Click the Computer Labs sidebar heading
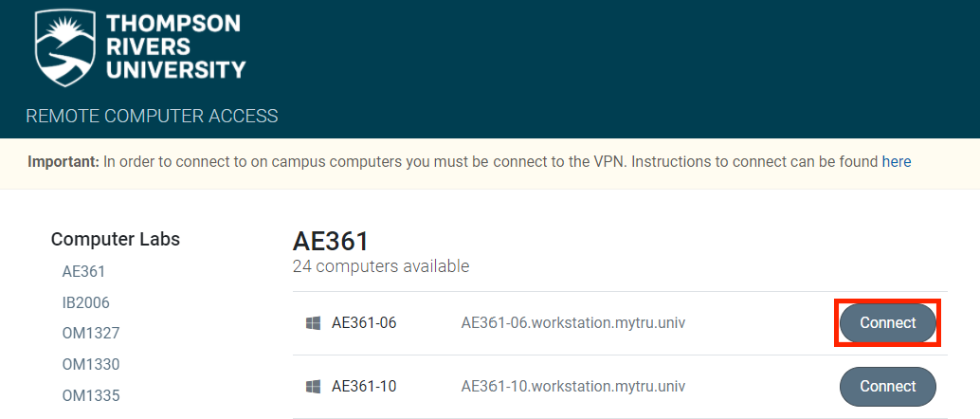Viewport: 980px width, 419px height. pos(116,239)
